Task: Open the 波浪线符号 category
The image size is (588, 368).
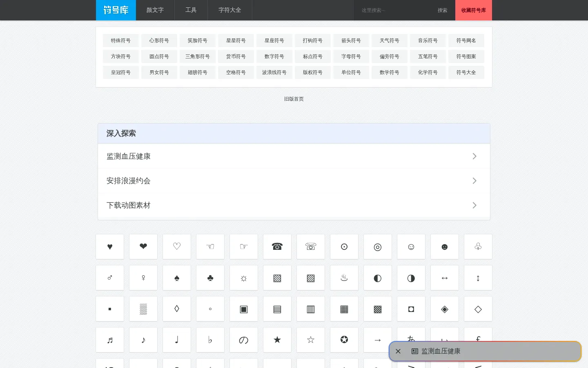Action: 274,72
